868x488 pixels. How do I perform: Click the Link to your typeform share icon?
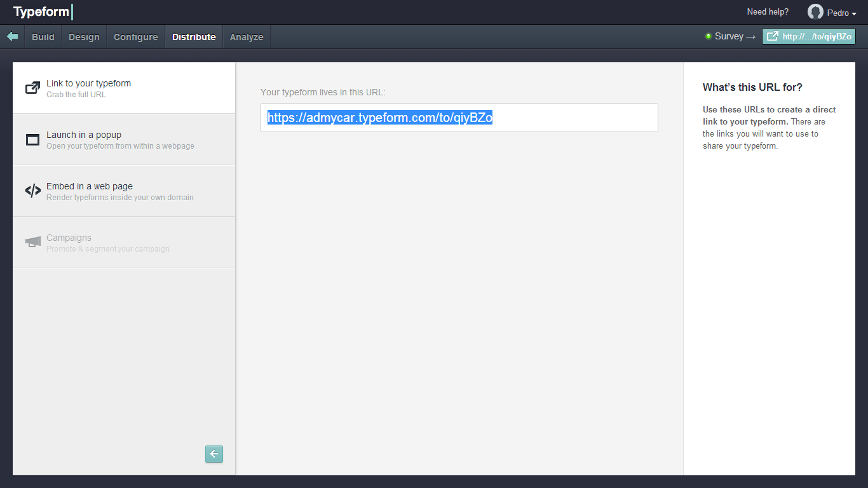(x=32, y=88)
